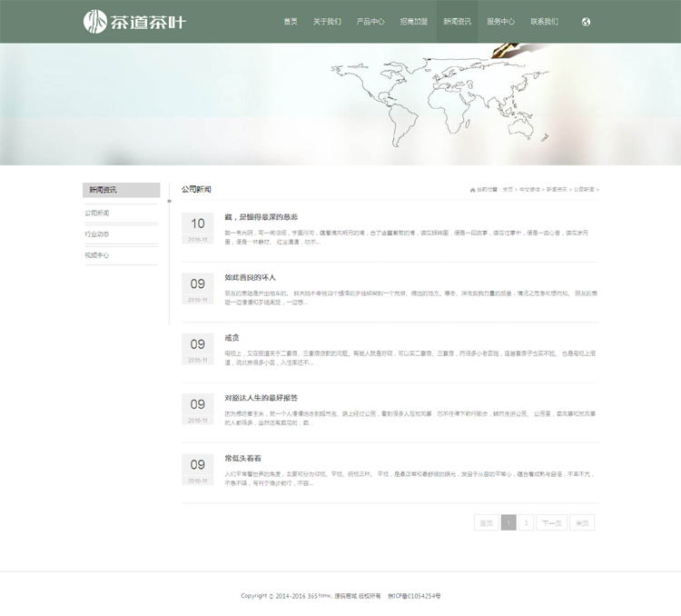Select page 1 in pagination
The height and width of the screenshot is (616, 681).
508,523
